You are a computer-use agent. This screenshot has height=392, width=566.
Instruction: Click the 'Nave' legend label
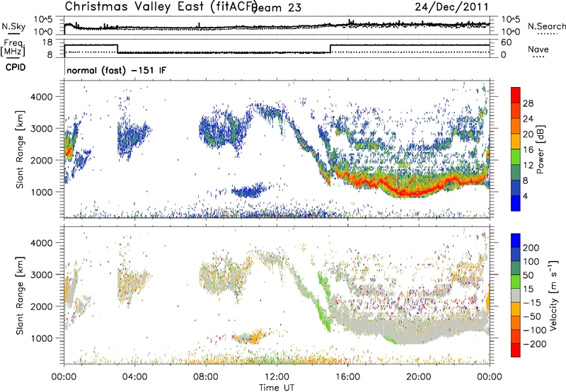pos(538,49)
